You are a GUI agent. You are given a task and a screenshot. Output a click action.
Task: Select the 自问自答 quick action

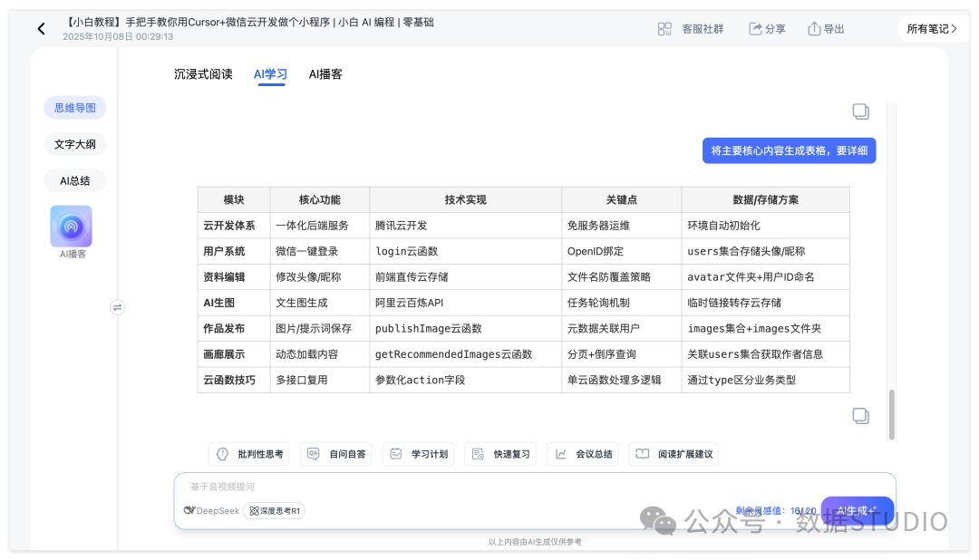(336, 454)
